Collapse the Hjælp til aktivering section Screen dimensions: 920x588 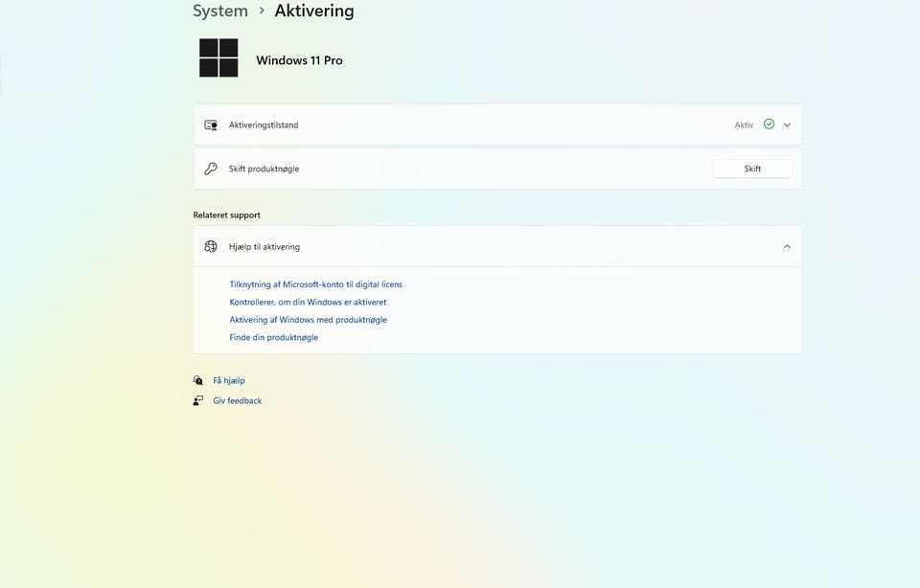coord(788,247)
